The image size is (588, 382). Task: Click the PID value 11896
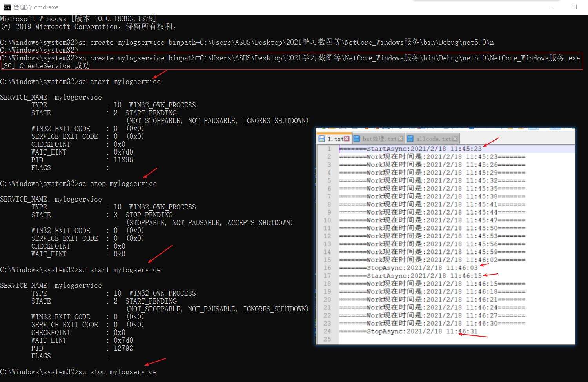pos(123,160)
